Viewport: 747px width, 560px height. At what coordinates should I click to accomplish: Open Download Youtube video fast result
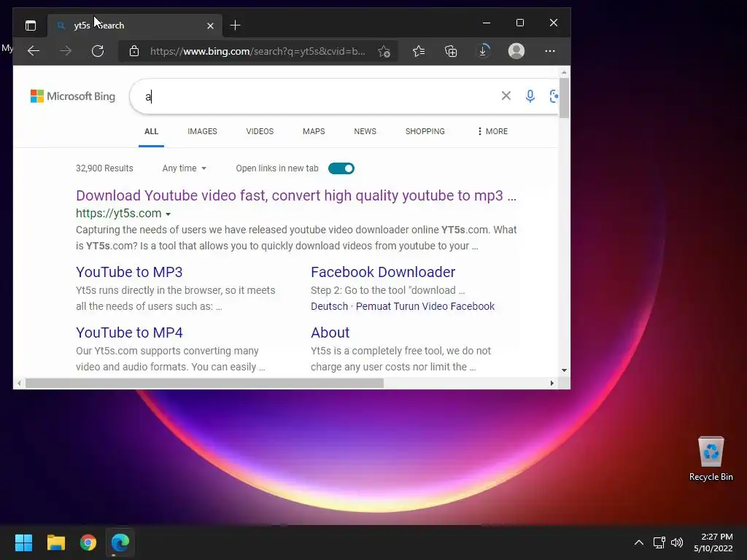point(296,195)
